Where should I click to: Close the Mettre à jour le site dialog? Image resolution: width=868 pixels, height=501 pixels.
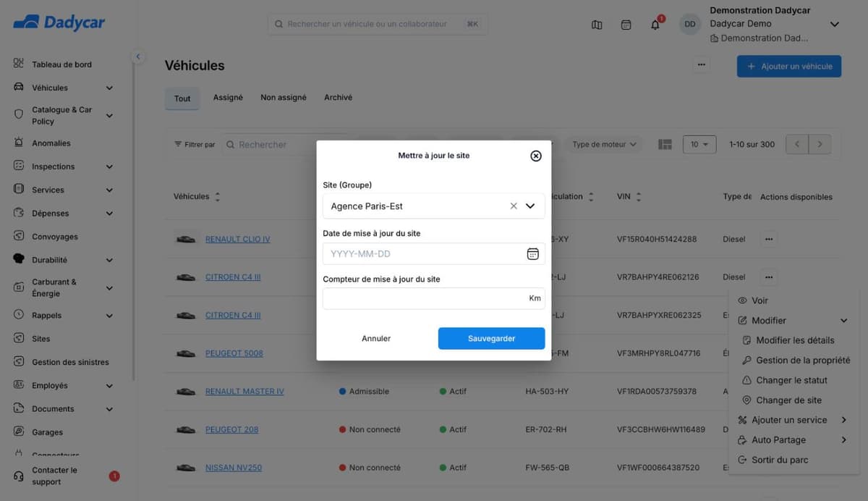(536, 156)
